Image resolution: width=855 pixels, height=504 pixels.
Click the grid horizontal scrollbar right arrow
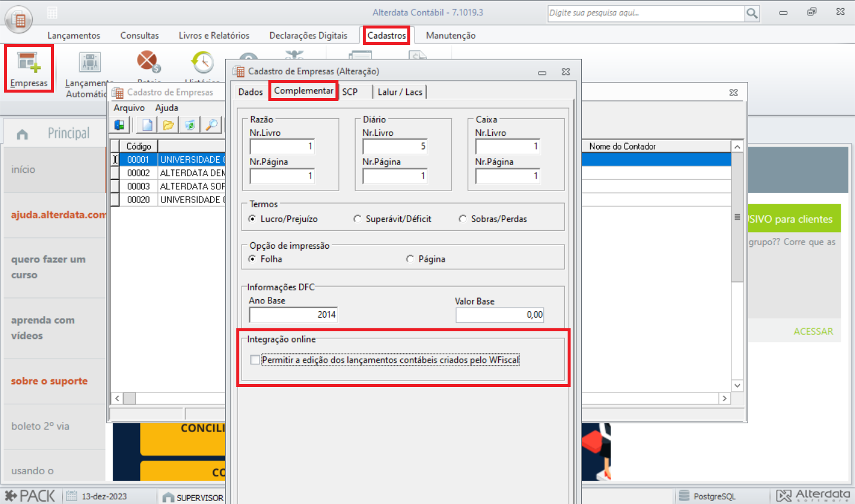725,398
